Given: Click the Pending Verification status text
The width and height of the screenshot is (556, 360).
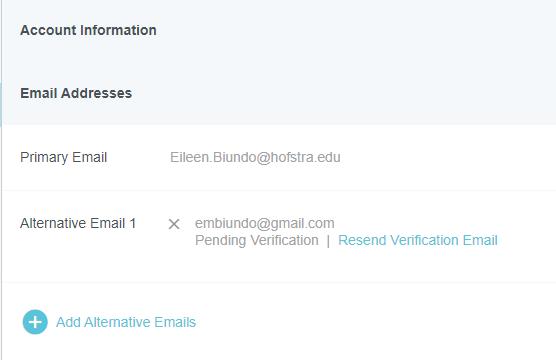Looking at the screenshot, I should click(x=257, y=240).
